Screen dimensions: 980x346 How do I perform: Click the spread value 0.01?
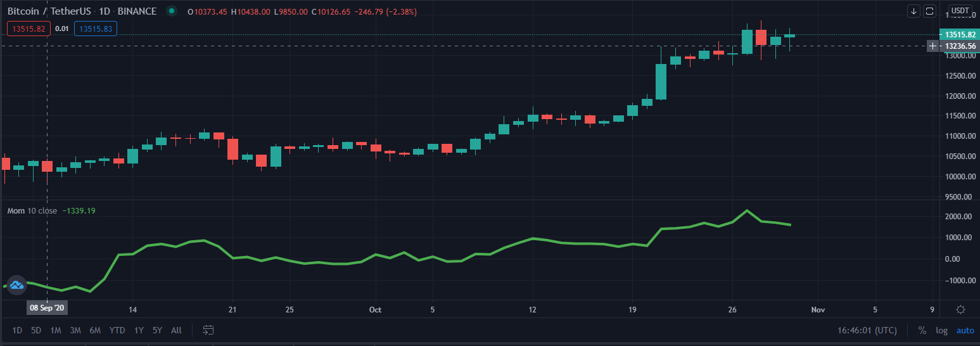(62, 28)
